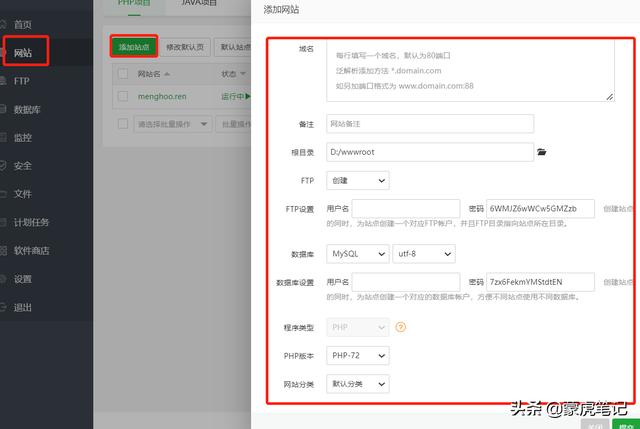Expand the PHP-72 version dropdown
Image resolution: width=640 pixels, height=429 pixels.
tap(357, 355)
